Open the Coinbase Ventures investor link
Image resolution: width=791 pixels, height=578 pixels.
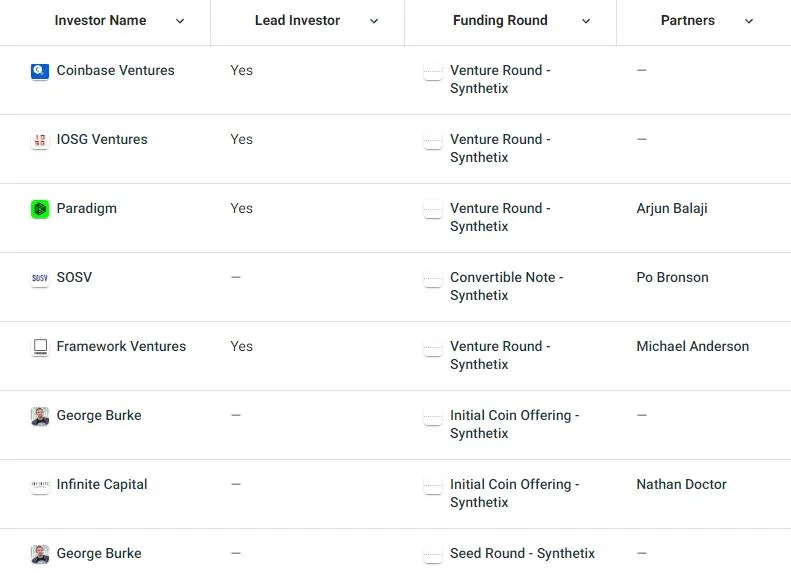coord(116,71)
